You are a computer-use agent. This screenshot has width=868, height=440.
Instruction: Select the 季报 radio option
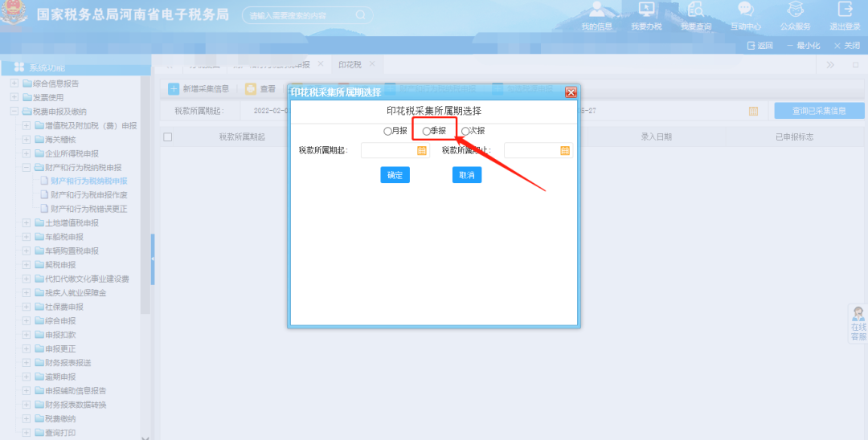pyautogui.click(x=427, y=131)
